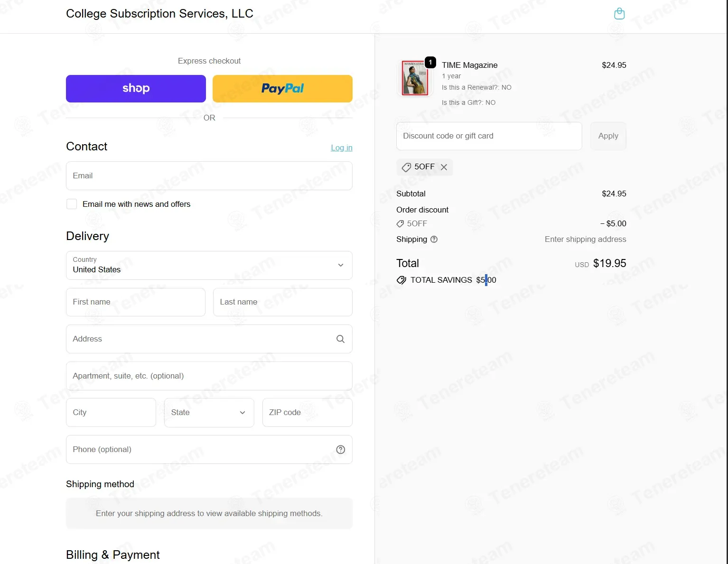Click the First name field
Image resolution: width=728 pixels, height=564 pixels.
pos(136,302)
